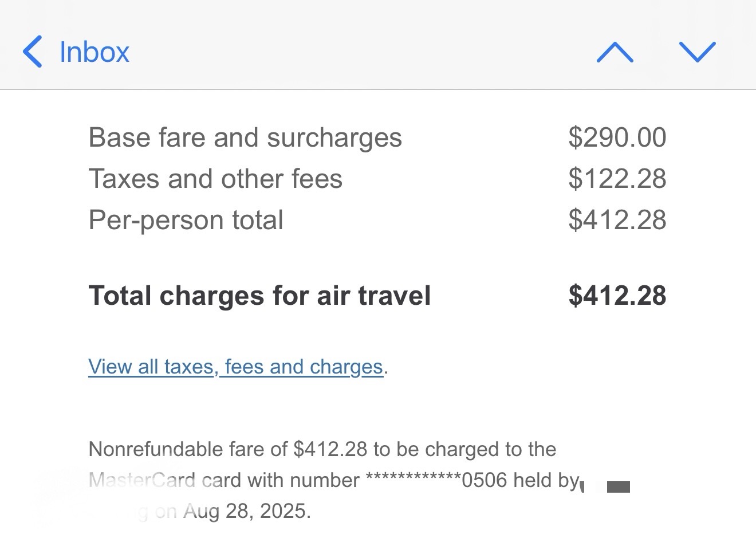Click the gray redacted block after held by
The width and height of the screenshot is (756, 558).
click(x=618, y=488)
